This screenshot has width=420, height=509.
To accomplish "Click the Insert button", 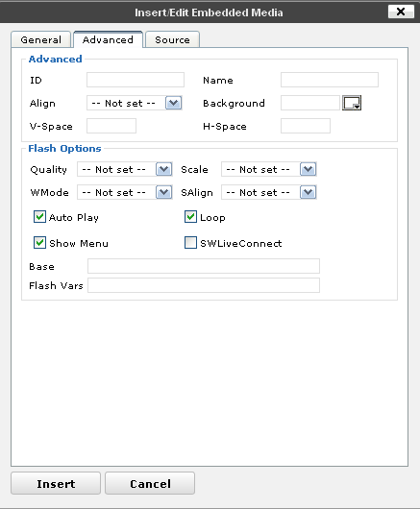I will pos(56,483).
